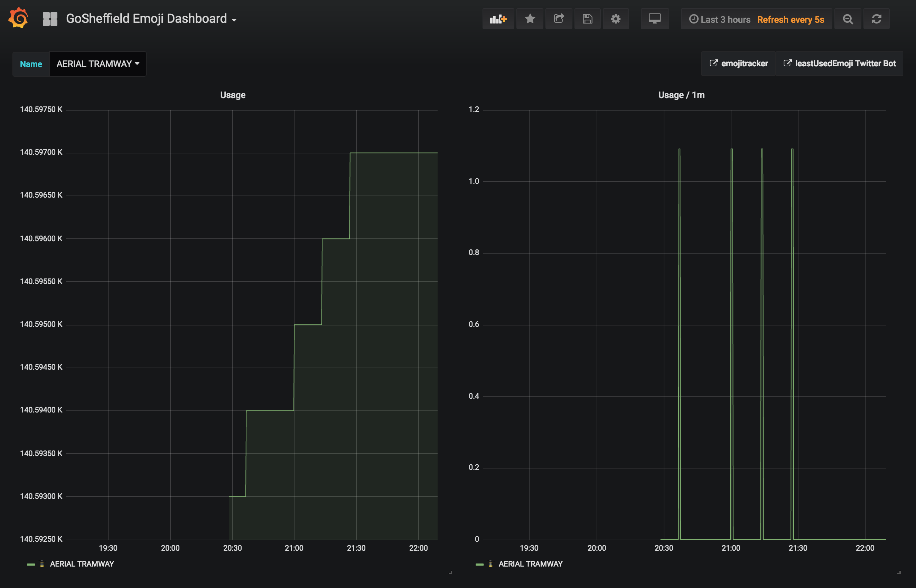Toggle AERIAL TRAMWAY series in Usage / 1m legend
The width and height of the screenshot is (916, 588).
tap(530, 564)
